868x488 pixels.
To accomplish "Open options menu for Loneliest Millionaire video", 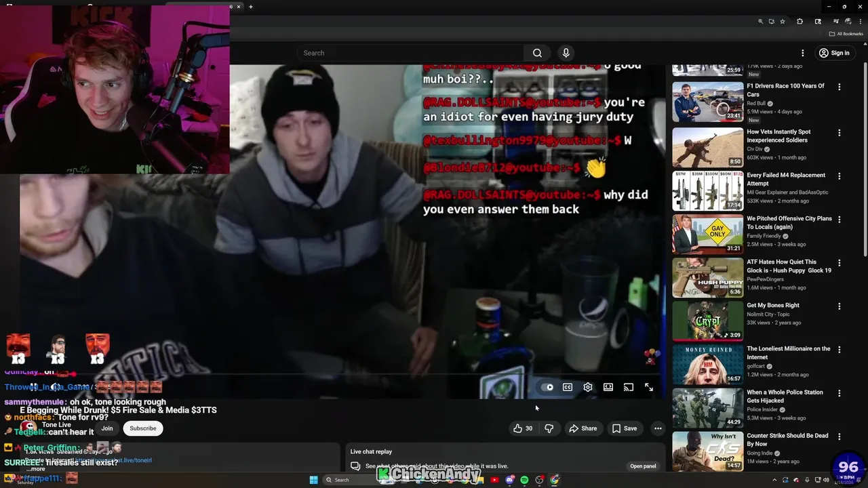I will click(840, 350).
